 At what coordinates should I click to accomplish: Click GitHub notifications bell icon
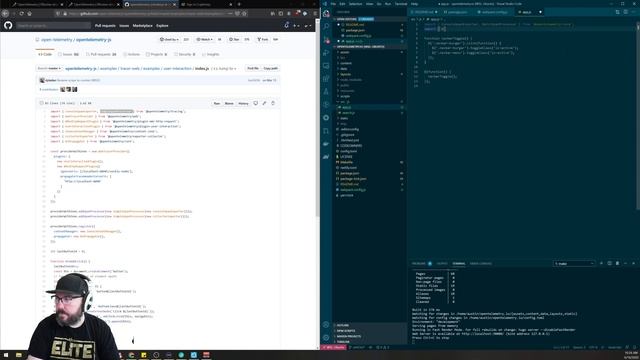pyautogui.click(x=287, y=25)
